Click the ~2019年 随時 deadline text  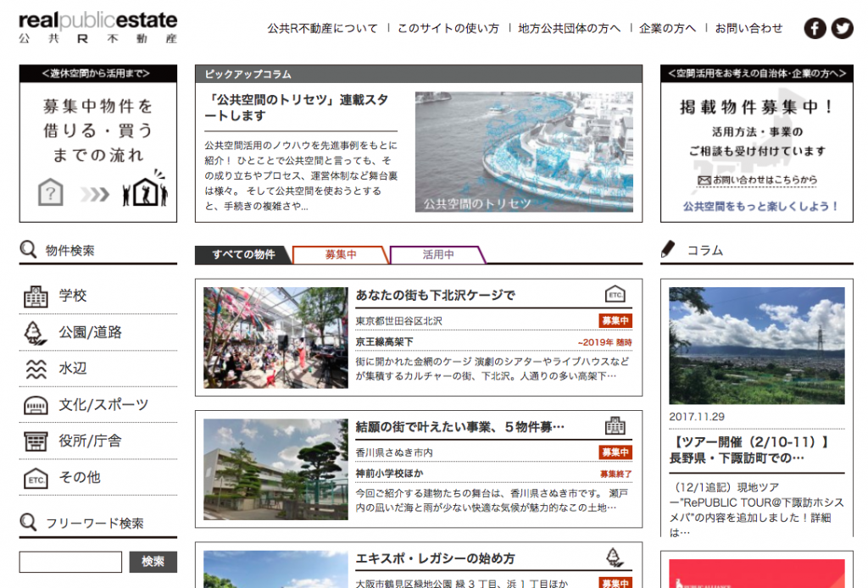coord(604,342)
